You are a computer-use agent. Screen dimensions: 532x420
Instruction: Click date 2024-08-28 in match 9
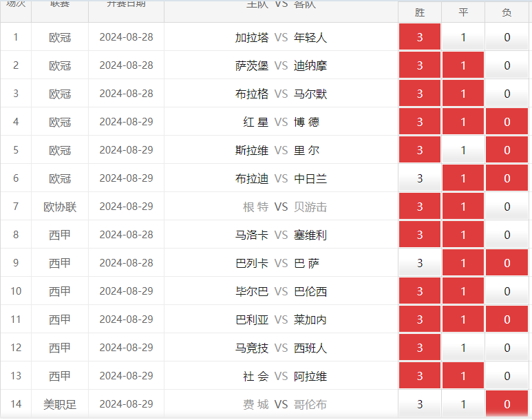coord(126,263)
